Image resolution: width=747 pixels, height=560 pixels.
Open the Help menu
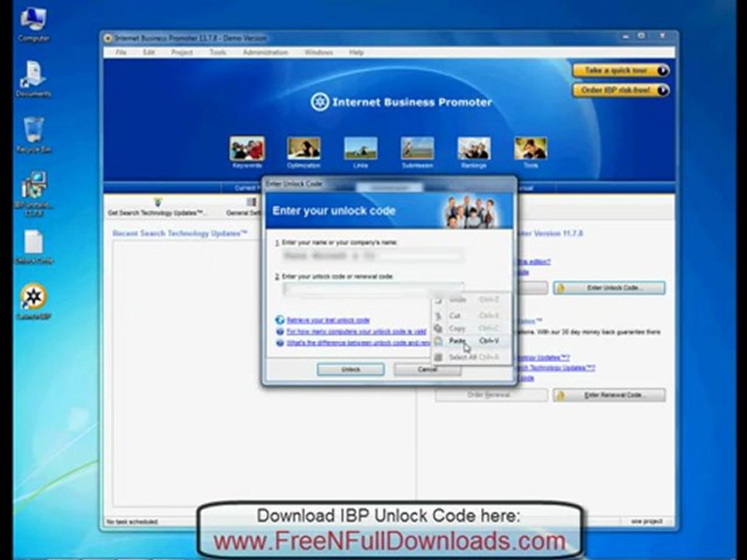coord(356,52)
